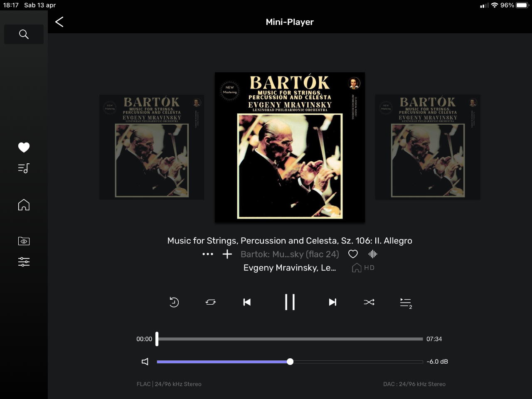Viewport: 532px width, 399px height.
Task: Go back with Mini-Player chevron
Action: click(x=59, y=22)
